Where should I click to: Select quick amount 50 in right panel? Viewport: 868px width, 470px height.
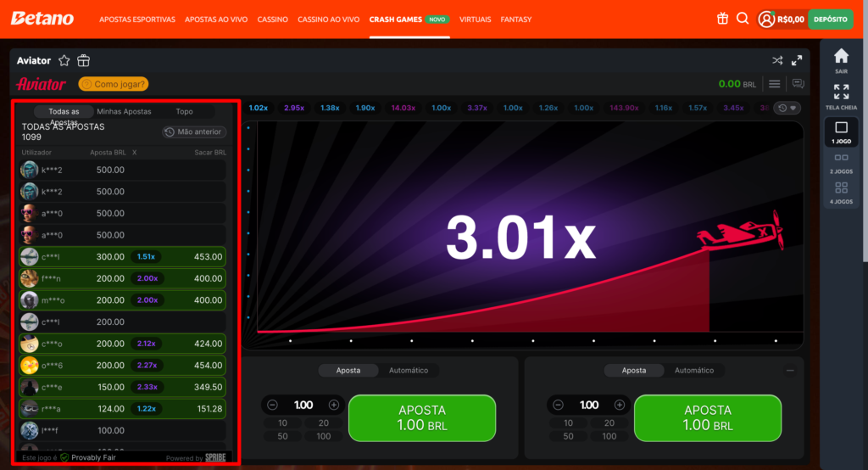pyautogui.click(x=568, y=436)
